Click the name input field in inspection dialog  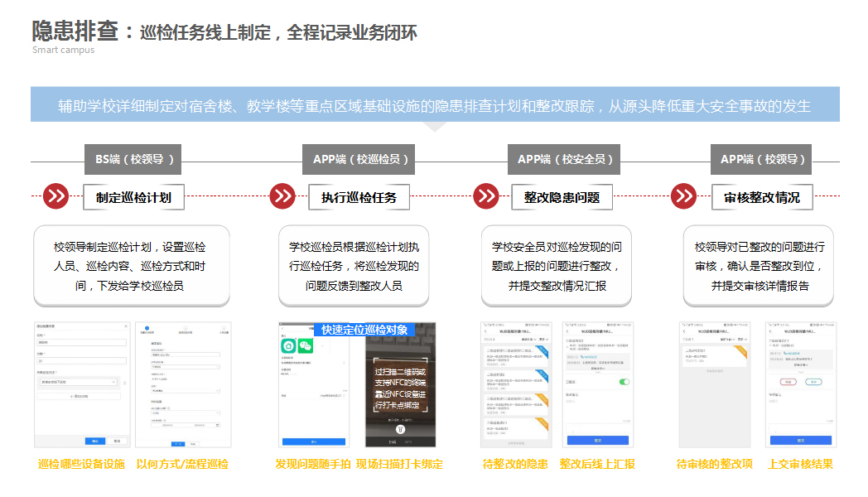[x=81, y=341]
